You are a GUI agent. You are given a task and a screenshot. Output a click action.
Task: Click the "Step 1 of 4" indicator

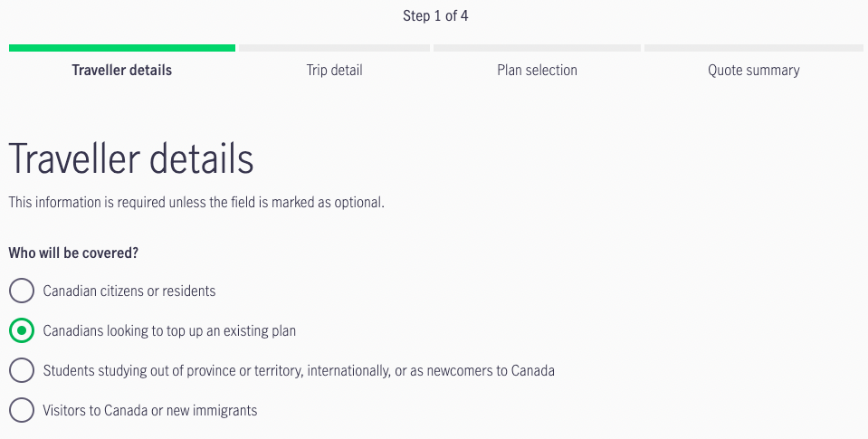tap(435, 15)
